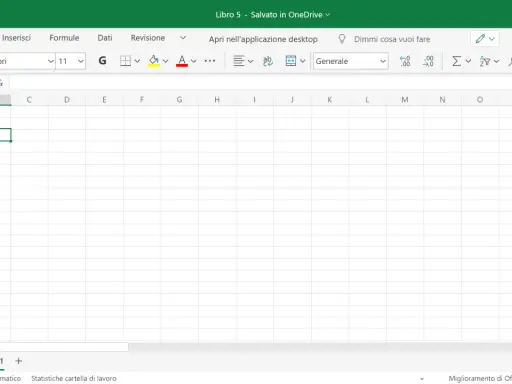This screenshot has width=512, height=384.
Task: Apply red font color A
Action: coord(182,61)
